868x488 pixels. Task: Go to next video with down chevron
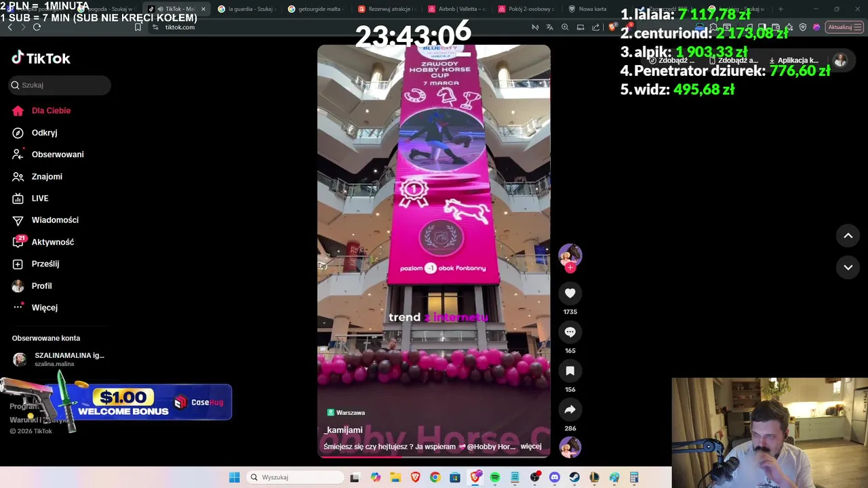[x=848, y=267]
